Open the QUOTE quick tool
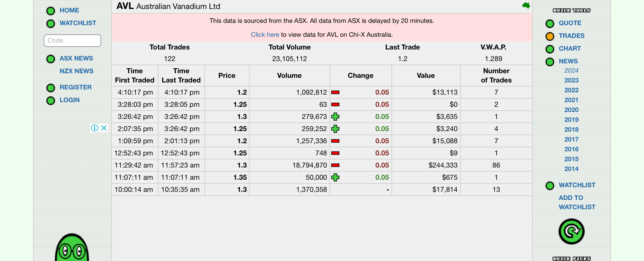The width and height of the screenshot is (644, 261). [x=570, y=23]
